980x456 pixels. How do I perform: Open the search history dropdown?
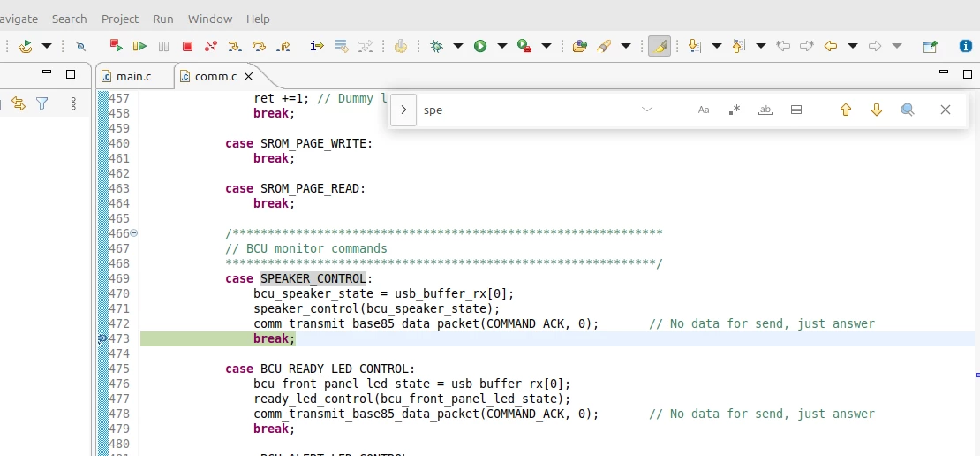[647, 110]
